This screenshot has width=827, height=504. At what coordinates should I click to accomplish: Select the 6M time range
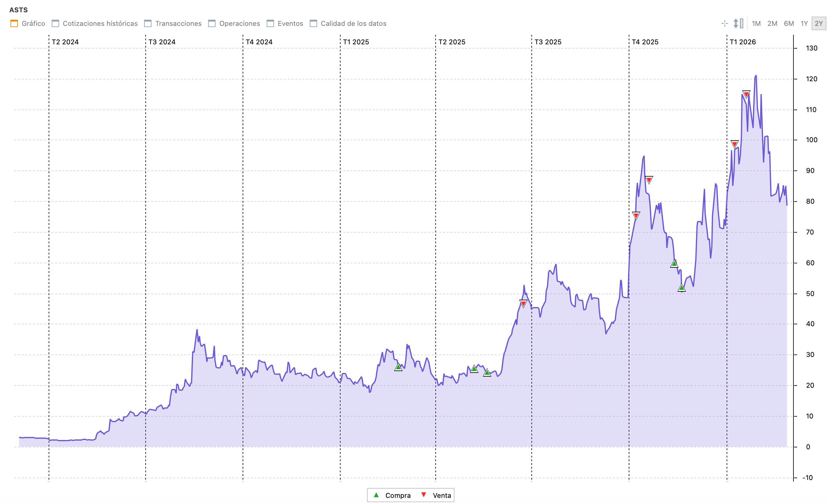coord(789,23)
